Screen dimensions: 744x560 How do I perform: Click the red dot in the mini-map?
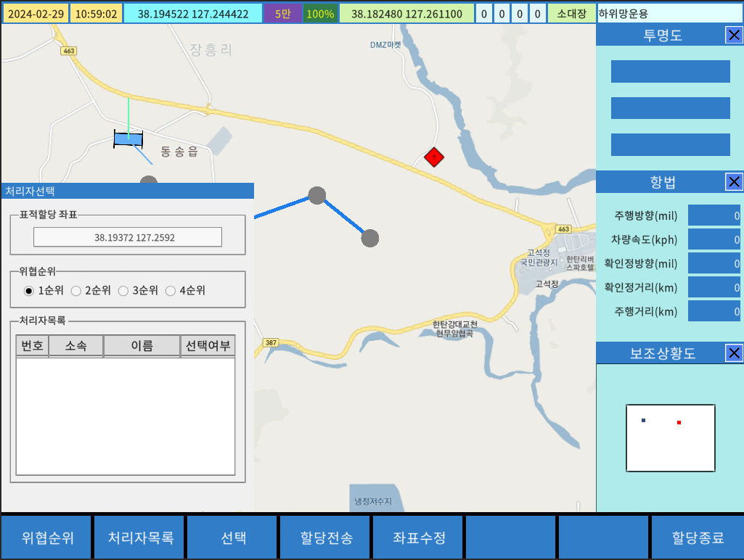point(679,422)
